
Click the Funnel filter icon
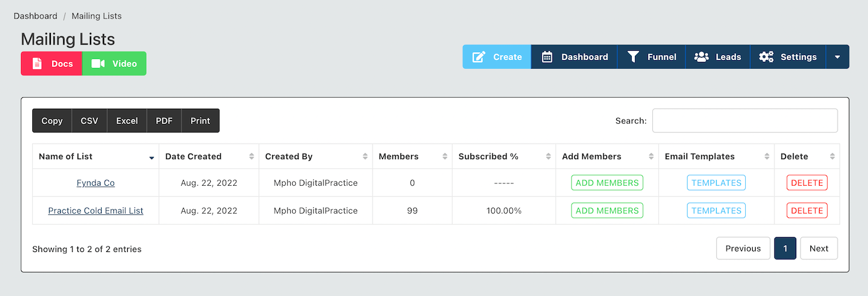633,57
